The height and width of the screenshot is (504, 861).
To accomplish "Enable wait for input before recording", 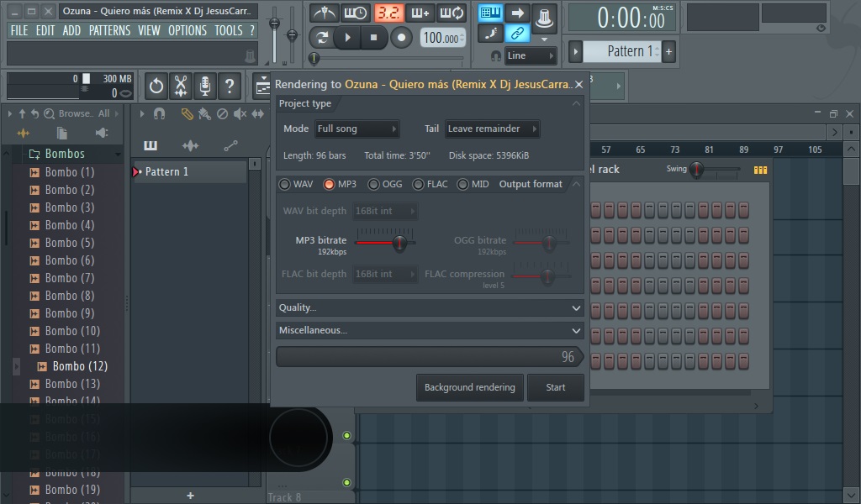I will click(356, 13).
